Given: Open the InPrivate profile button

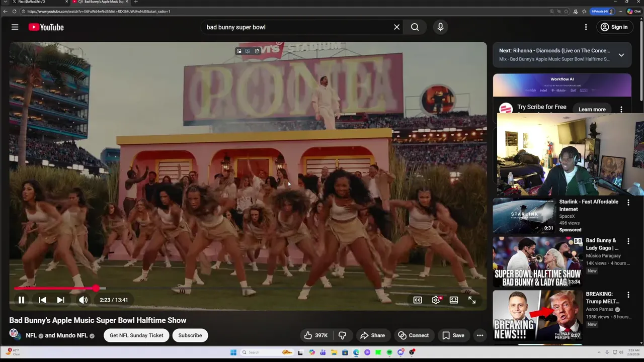Looking at the screenshot, I should click(x=602, y=11).
